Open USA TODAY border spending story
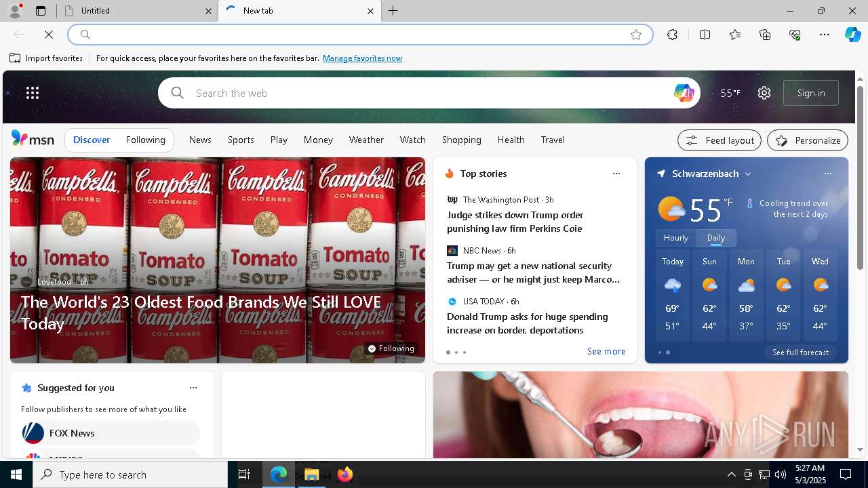Screen dimensions: 868x488 click(528, 323)
